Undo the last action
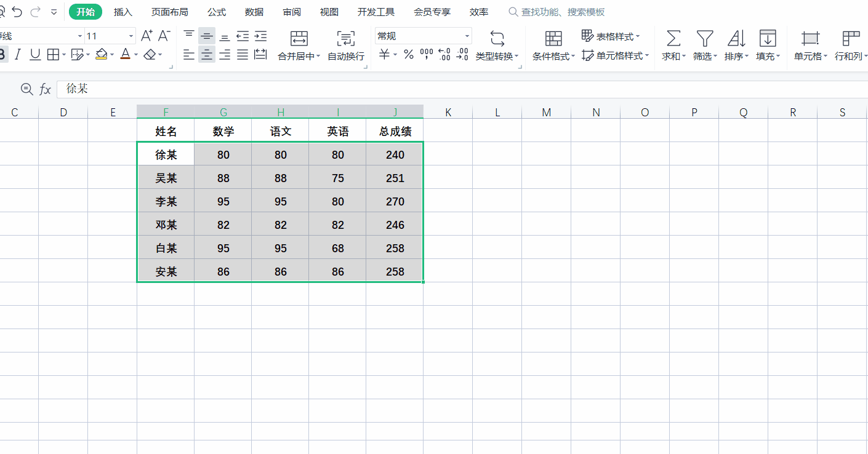Screen dimensions: 868x454 [17, 12]
